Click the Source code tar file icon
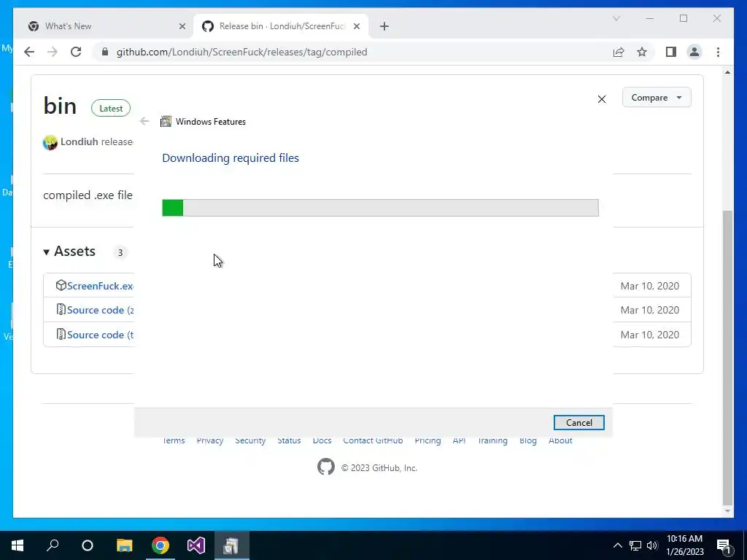This screenshot has width=747, height=560. click(x=61, y=334)
